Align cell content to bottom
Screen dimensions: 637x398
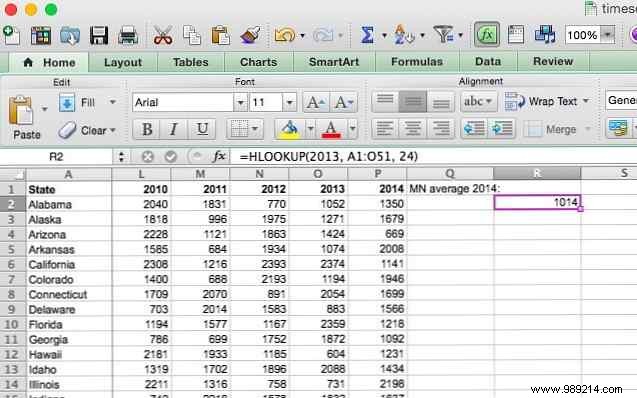441,102
